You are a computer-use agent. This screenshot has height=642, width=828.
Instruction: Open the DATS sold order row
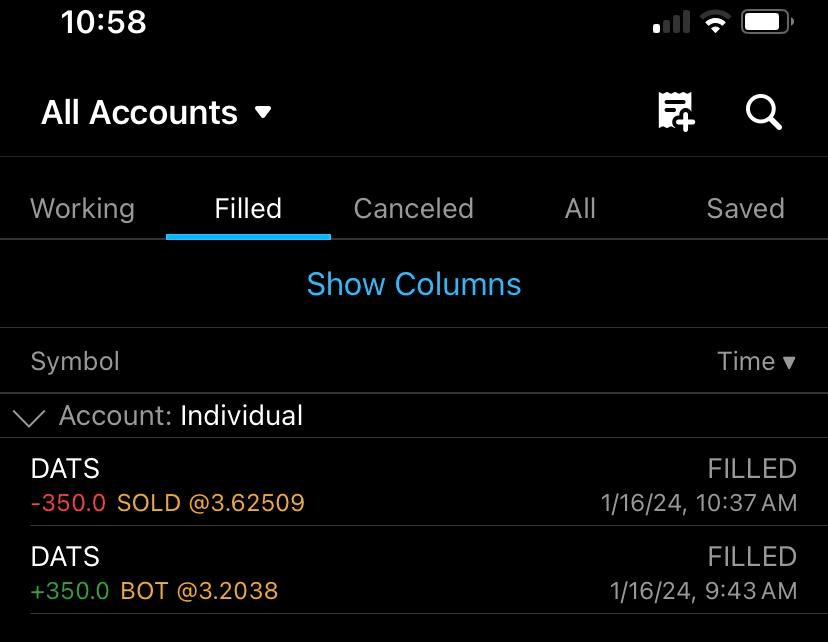click(x=413, y=483)
